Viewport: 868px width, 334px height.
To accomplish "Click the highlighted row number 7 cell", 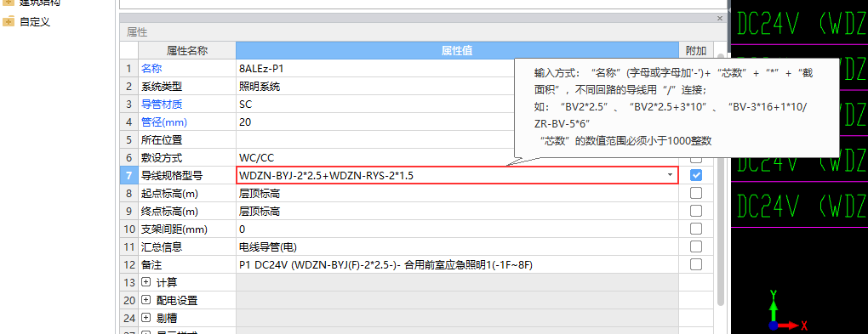I will [x=129, y=175].
